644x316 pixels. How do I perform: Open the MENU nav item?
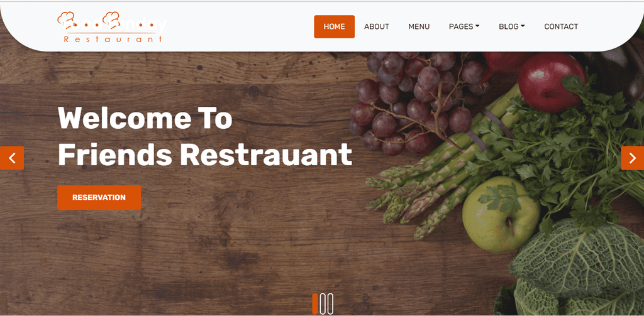pyautogui.click(x=419, y=26)
